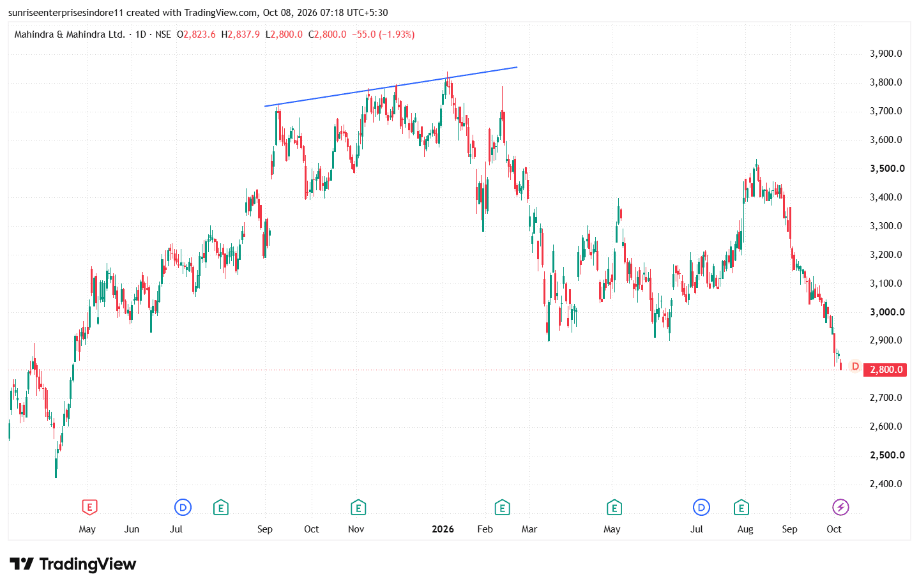This screenshot has height=588, width=919.
Task: Click the 2026 year label on time axis
Action: pyautogui.click(x=443, y=529)
